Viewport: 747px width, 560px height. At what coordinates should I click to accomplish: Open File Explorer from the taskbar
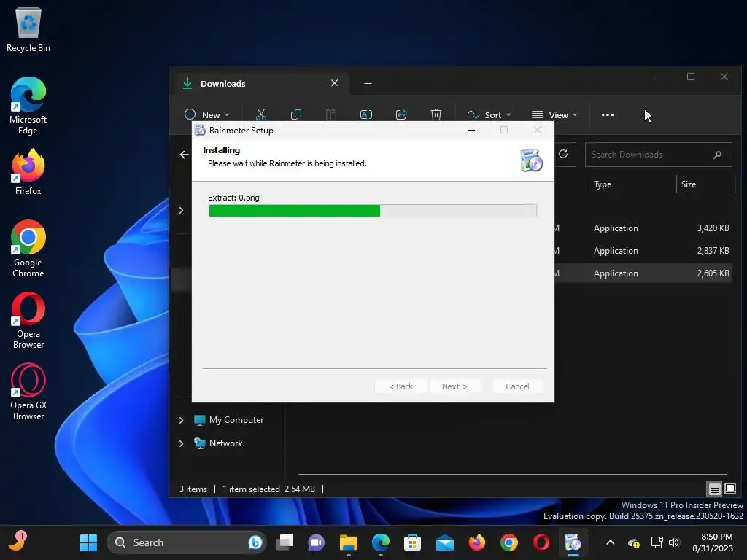point(348,542)
